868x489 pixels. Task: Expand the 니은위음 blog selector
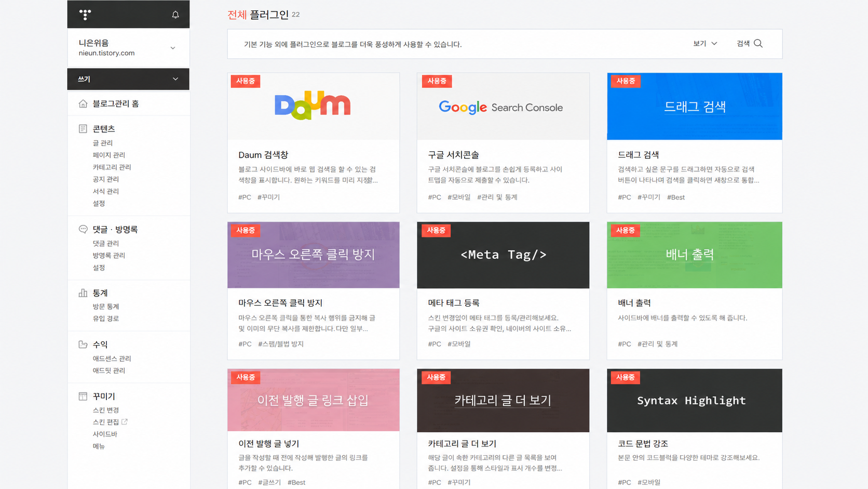(173, 48)
